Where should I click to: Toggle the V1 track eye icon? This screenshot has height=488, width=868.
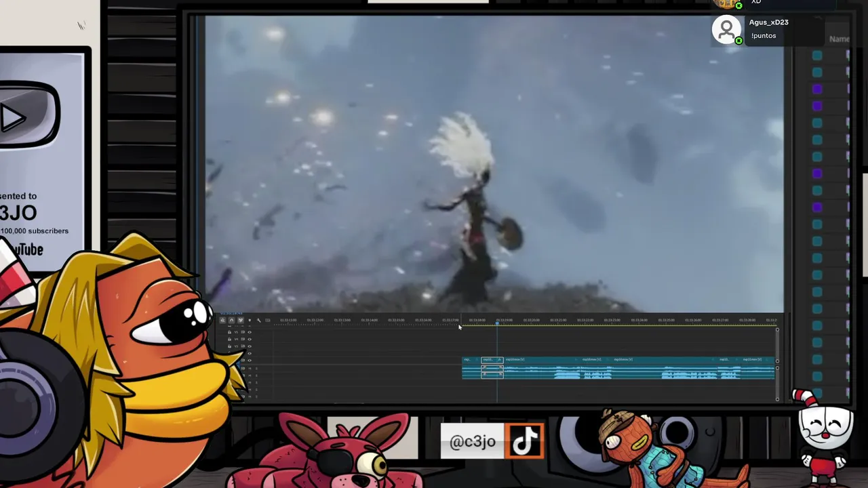point(250,361)
